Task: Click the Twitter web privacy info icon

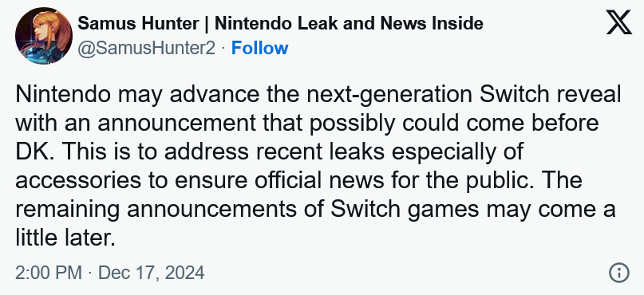Action: tap(618, 273)
